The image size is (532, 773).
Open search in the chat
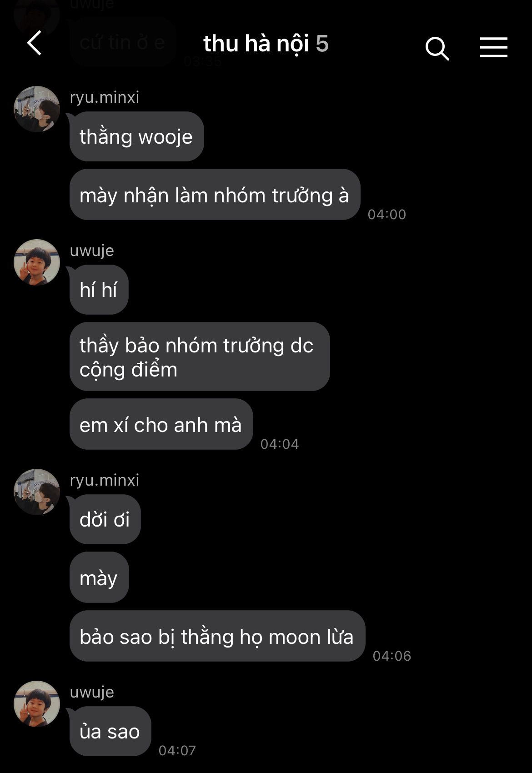click(x=437, y=48)
